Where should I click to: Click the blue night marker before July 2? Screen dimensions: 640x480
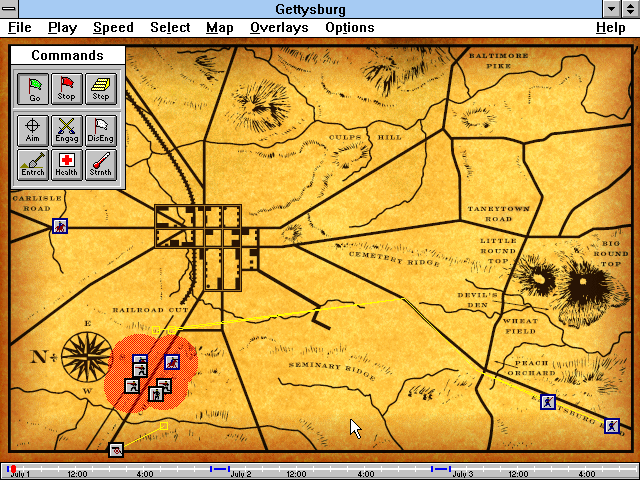[x=220, y=469]
